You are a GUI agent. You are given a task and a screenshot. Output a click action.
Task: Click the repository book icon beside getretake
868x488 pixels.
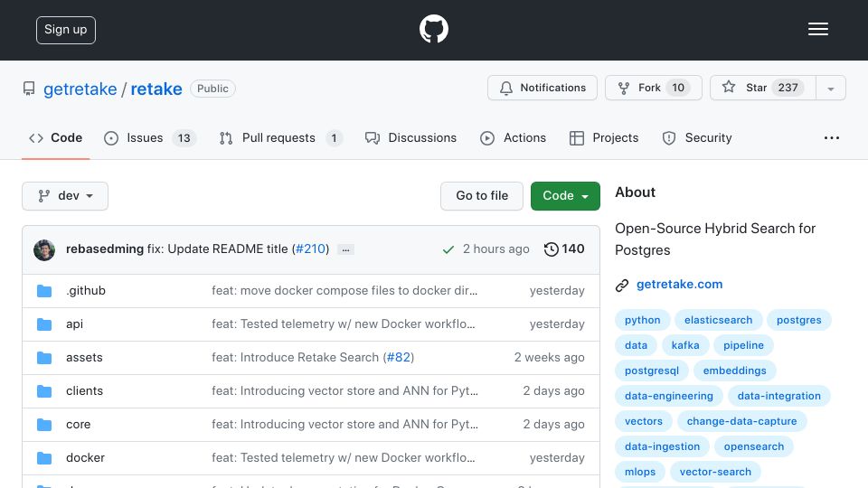click(29, 89)
